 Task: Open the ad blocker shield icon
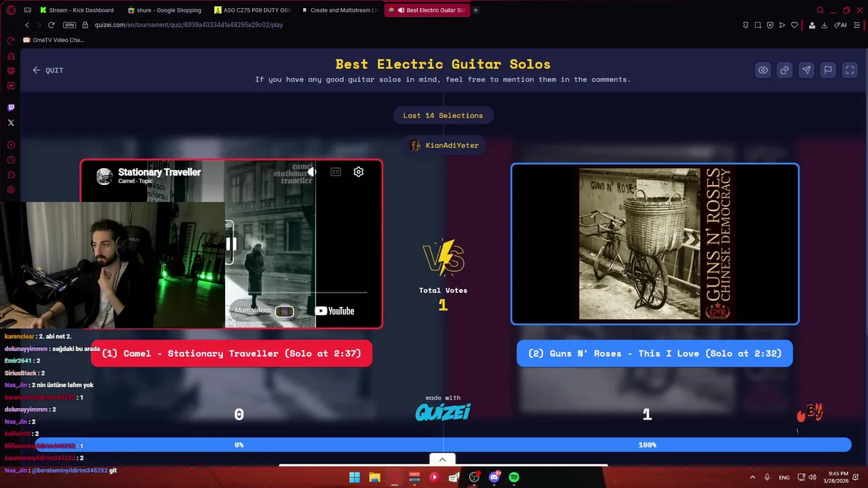coord(770,25)
